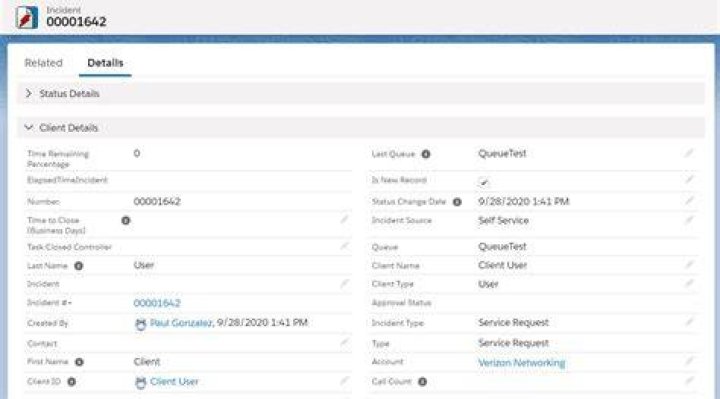Edit the Client Type field pencil

pyautogui.click(x=689, y=283)
